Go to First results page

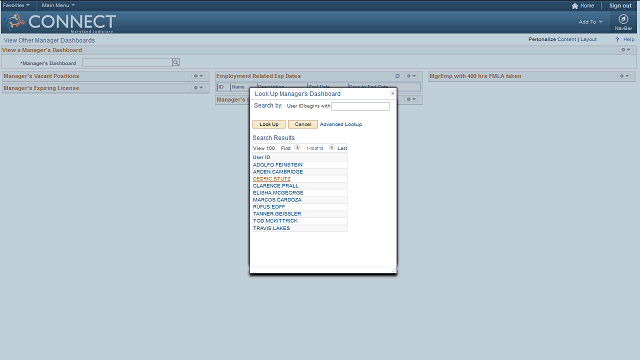tap(286, 148)
